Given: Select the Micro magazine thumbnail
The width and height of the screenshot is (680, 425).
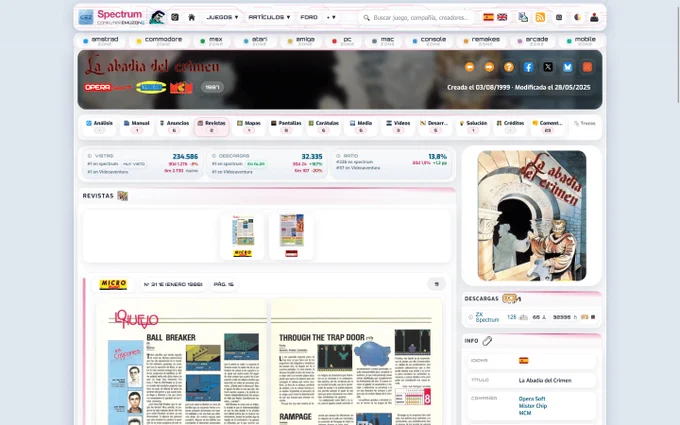Looking at the screenshot, I should coord(242,236).
